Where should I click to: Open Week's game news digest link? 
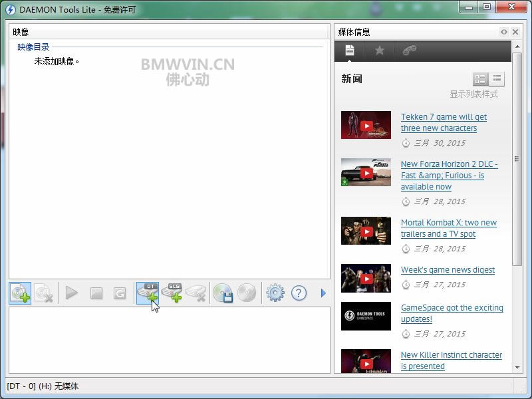448,270
